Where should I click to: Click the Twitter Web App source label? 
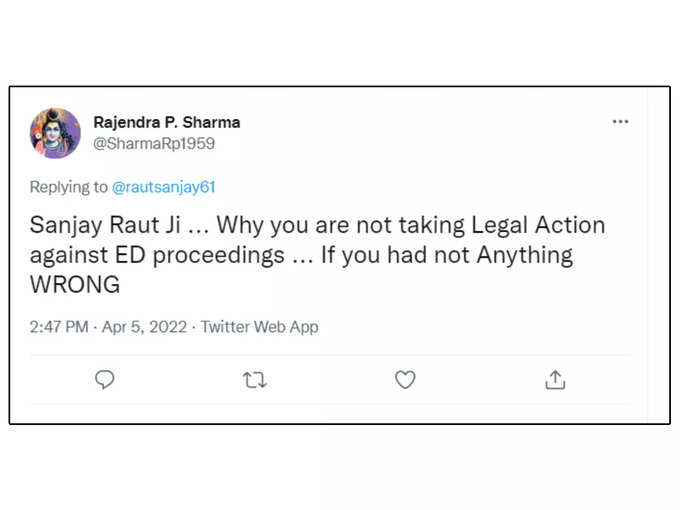[x=259, y=327]
